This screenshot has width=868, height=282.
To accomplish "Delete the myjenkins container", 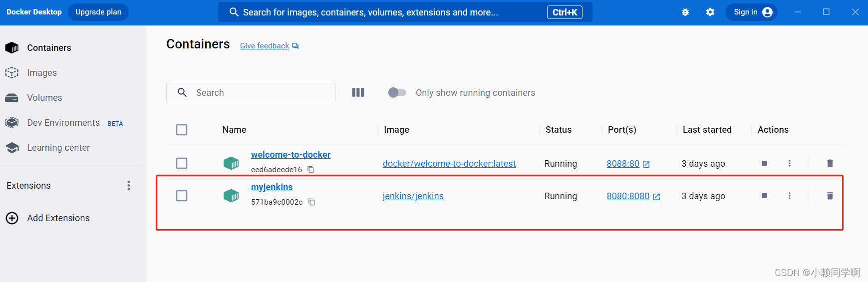I will click(x=830, y=196).
